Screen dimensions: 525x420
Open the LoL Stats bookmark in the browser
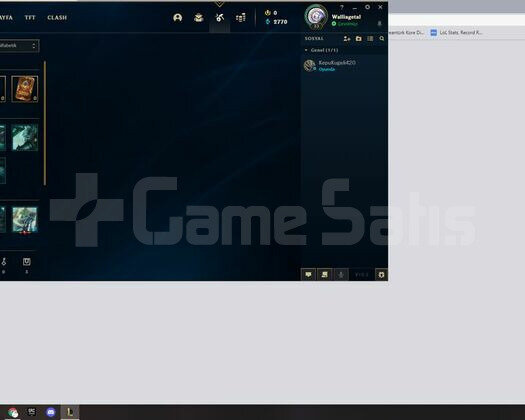[457, 32]
